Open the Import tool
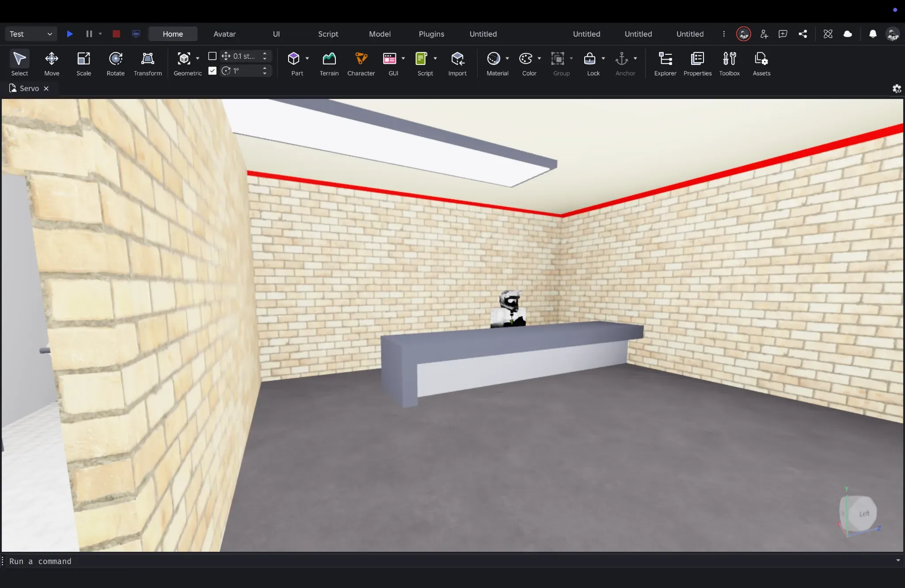 click(x=457, y=64)
